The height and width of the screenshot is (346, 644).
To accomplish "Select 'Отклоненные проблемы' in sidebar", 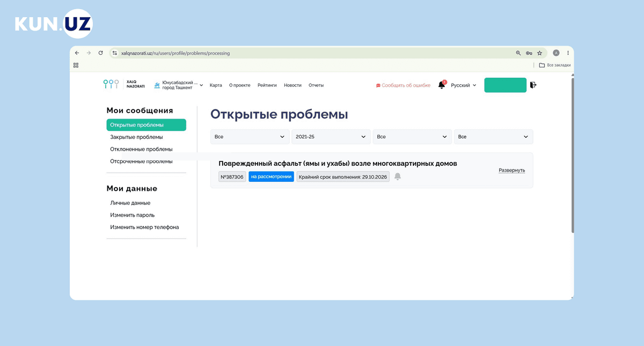I will (141, 149).
